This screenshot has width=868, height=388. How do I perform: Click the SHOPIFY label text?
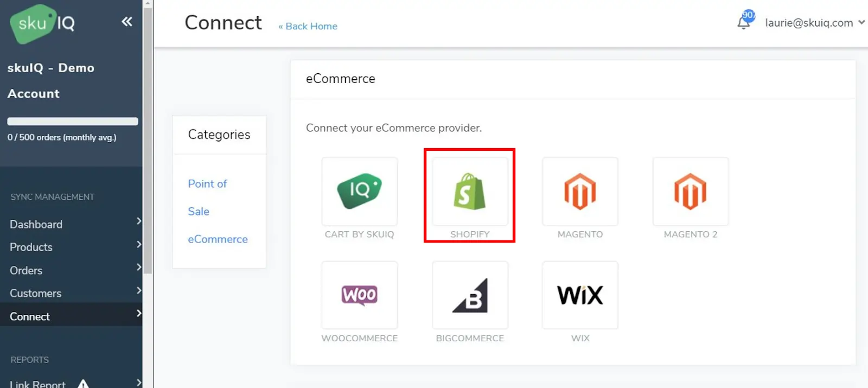tap(470, 234)
